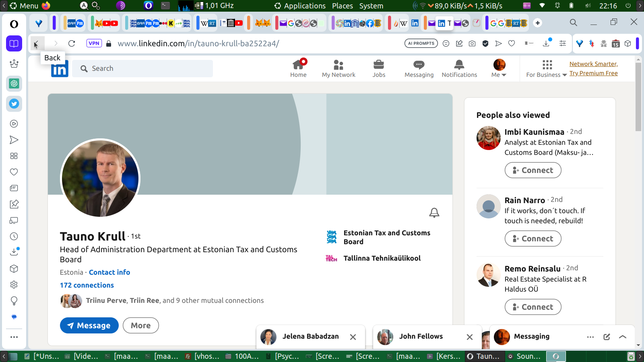This screenshot has height=362, width=644.
Task: View Tauno Krull's profile photo
Action: 100,179
